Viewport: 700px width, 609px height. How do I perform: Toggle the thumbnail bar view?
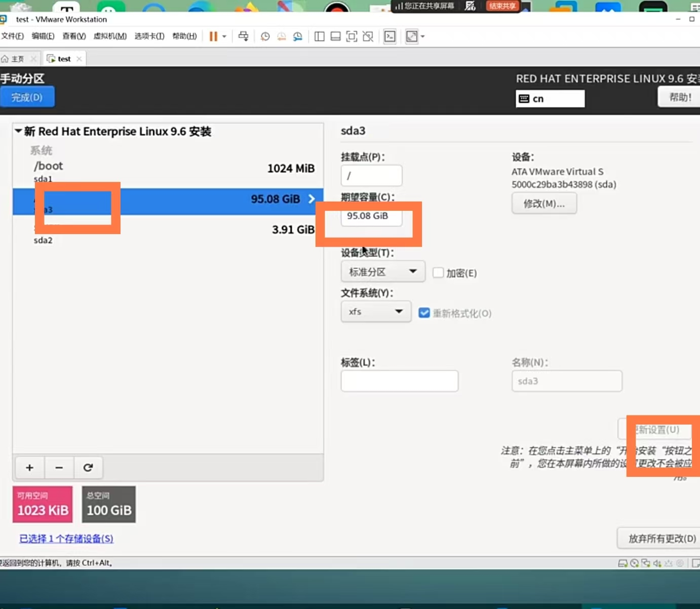point(335,36)
